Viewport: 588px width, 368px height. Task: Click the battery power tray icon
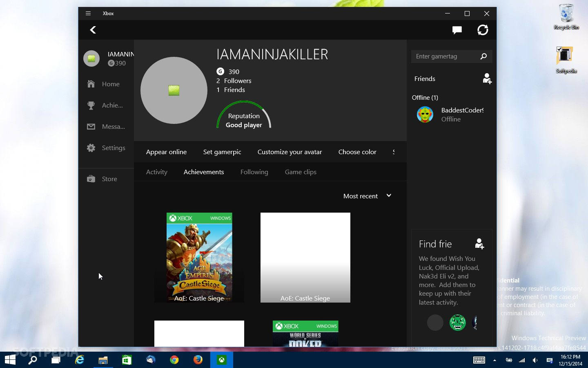pos(509,360)
